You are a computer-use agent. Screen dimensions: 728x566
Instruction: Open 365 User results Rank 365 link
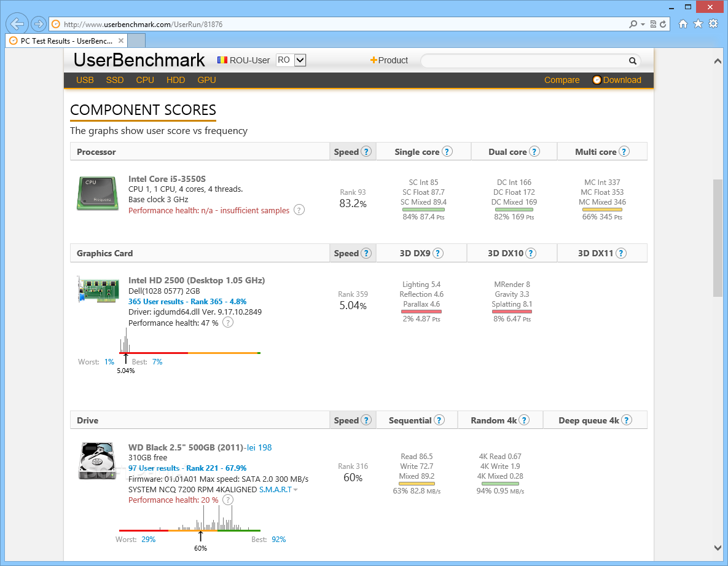pos(187,301)
